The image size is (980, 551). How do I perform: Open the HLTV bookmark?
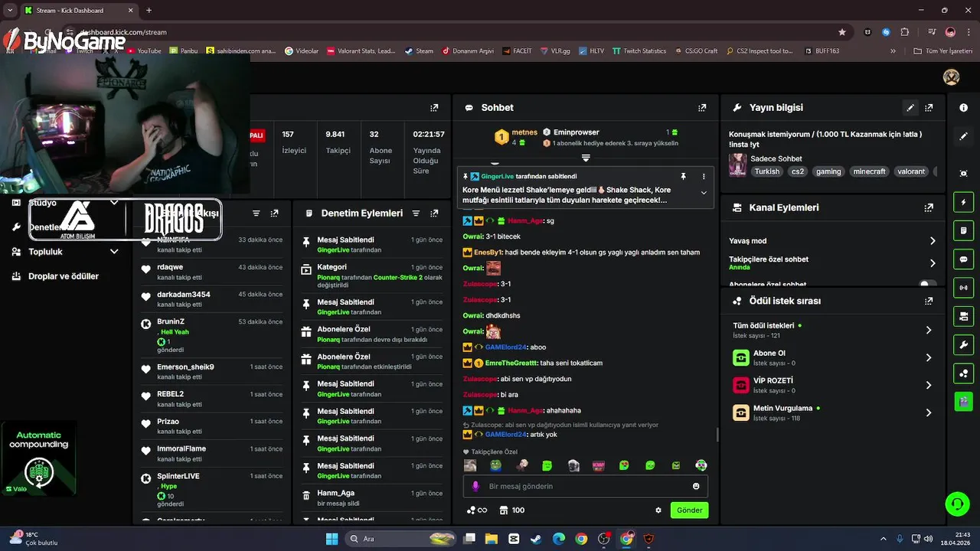tap(591, 51)
